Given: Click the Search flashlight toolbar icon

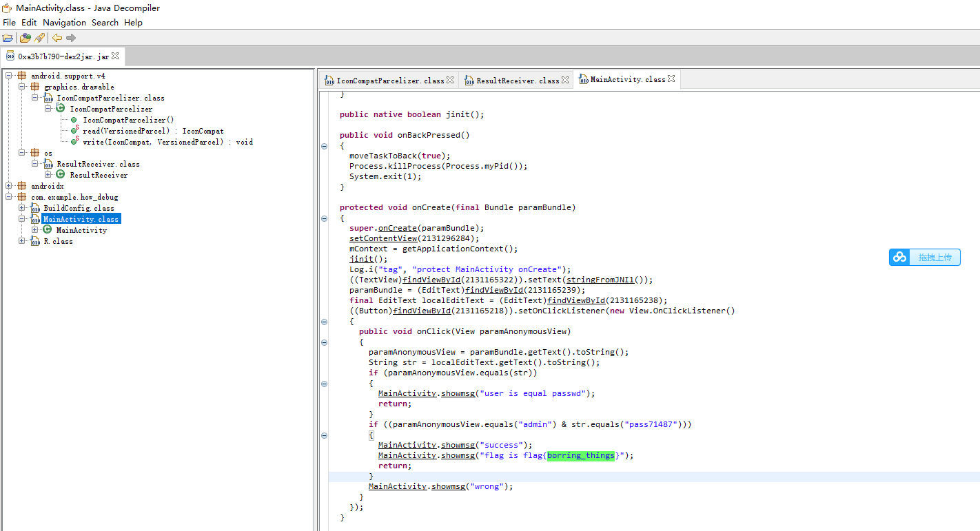Looking at the screenshot, I should (x=39, y=38).
